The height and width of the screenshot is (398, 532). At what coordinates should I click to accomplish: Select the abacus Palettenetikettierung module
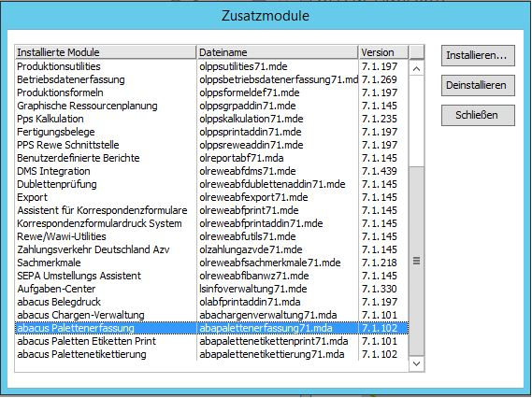(211, 354)
